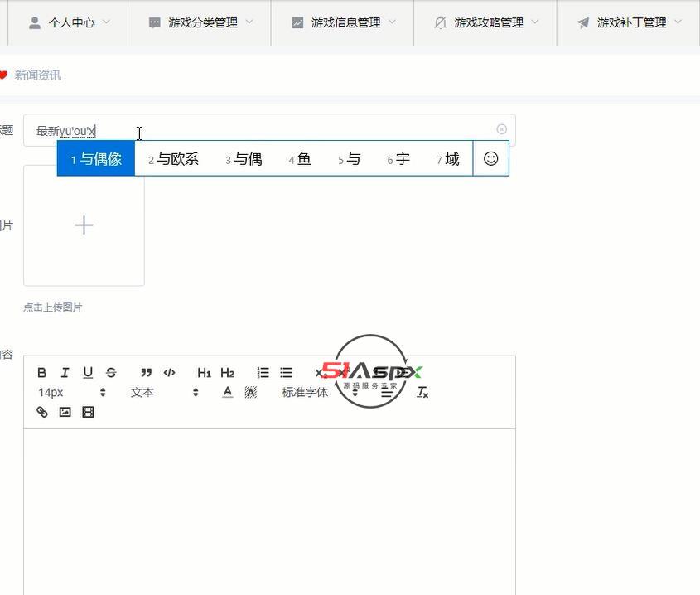
Task: Toggle strikethrough formatting in editor
Action: tap(111, 373)
